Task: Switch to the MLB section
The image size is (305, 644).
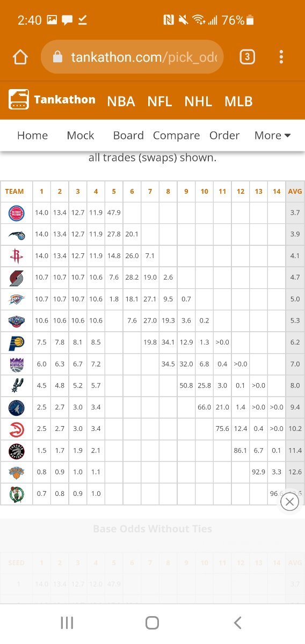Action: point(238,101)
